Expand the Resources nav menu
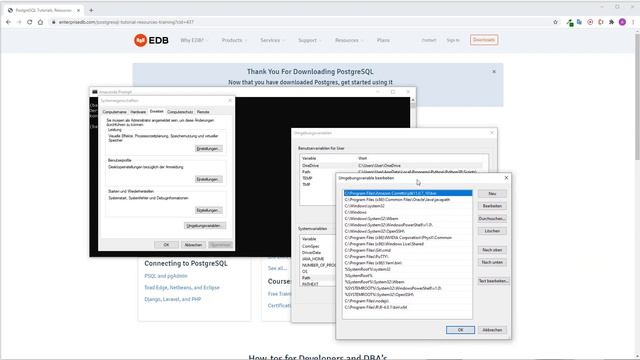Viewport: 640px width, 360px height. [x=349, y=40]
